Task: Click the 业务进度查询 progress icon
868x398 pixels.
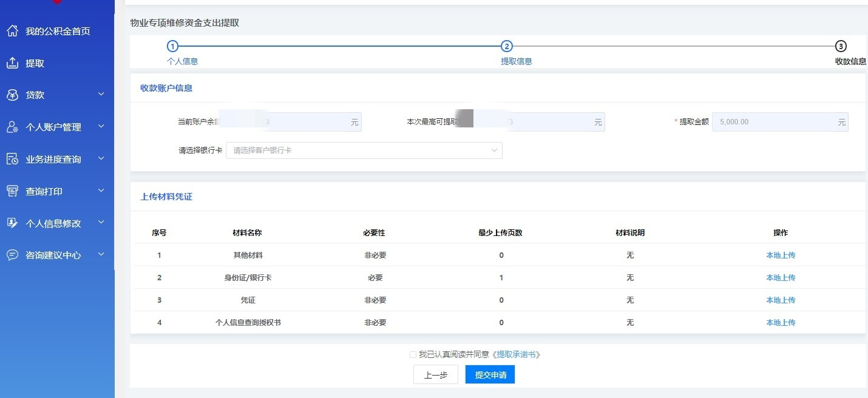Action: pos(12,160)
